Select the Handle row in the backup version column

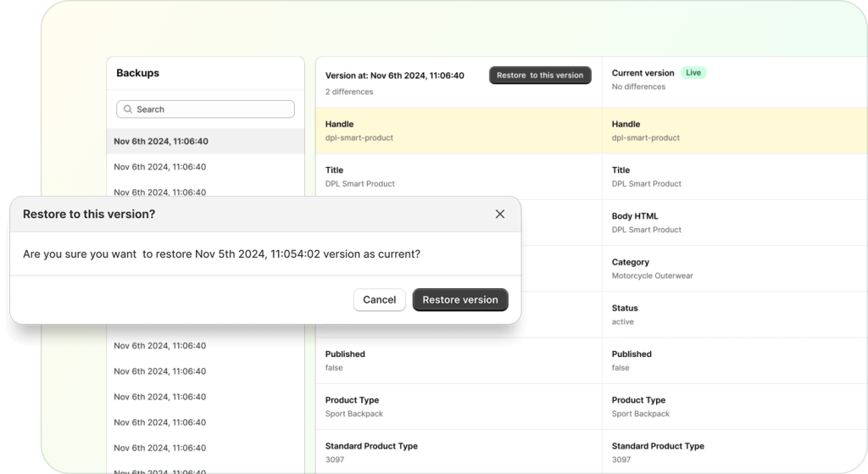[x=458, y=131]
